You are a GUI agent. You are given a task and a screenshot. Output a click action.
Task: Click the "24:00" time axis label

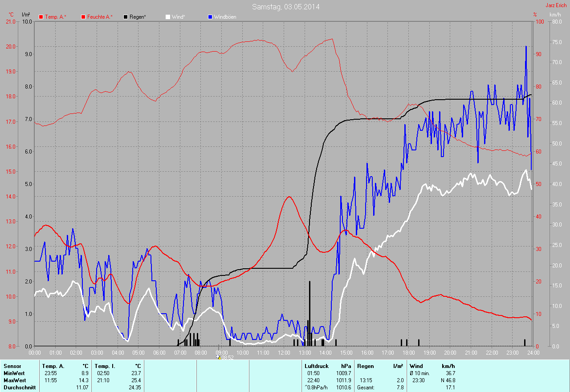tap(533, 352)
